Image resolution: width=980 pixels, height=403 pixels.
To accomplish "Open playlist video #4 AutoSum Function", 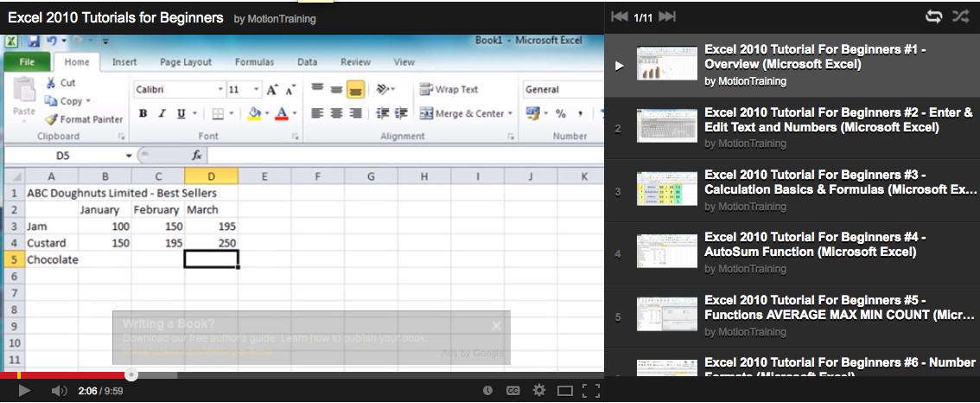I will point(792,253).
